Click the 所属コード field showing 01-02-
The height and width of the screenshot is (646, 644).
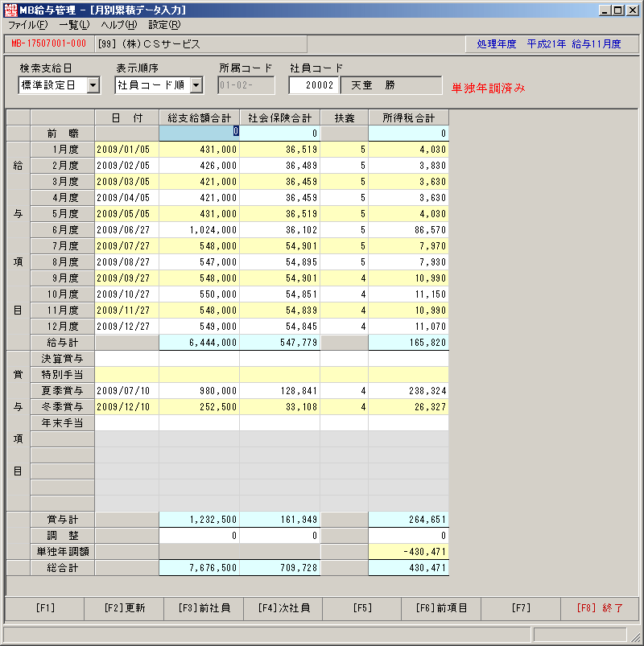[x=246, y=85]
